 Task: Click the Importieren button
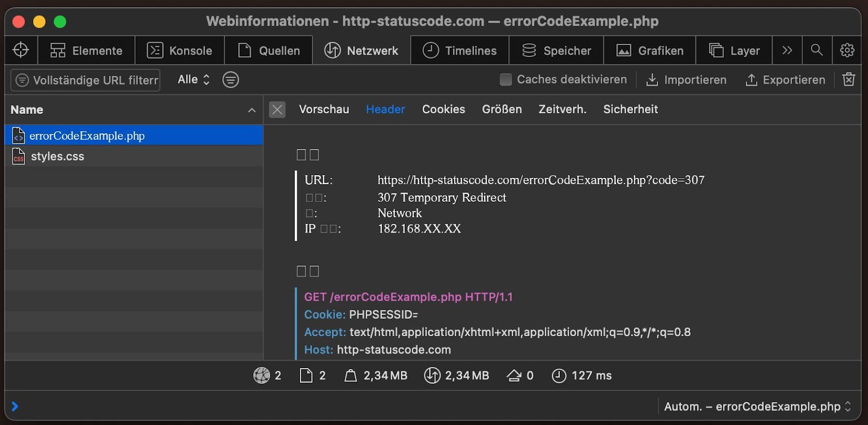[x=686, y=80]
